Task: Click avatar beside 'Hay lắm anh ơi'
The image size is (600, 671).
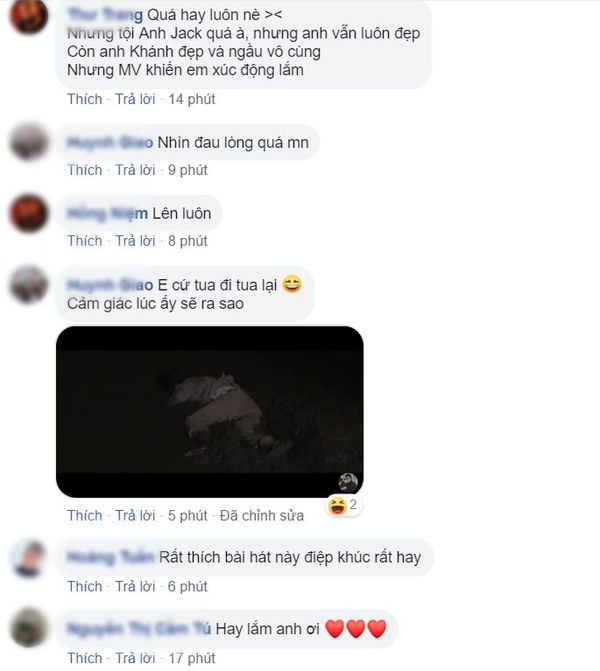Action: [29, 628]
